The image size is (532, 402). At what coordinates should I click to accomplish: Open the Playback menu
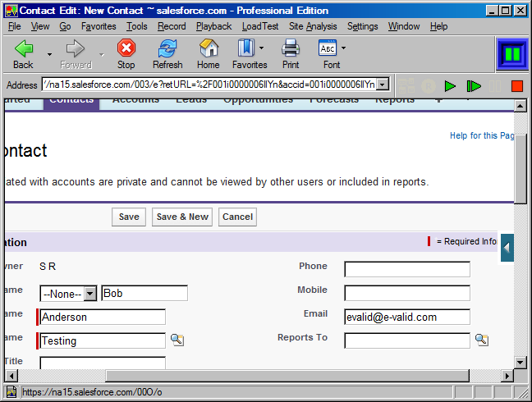coord(213,26)
